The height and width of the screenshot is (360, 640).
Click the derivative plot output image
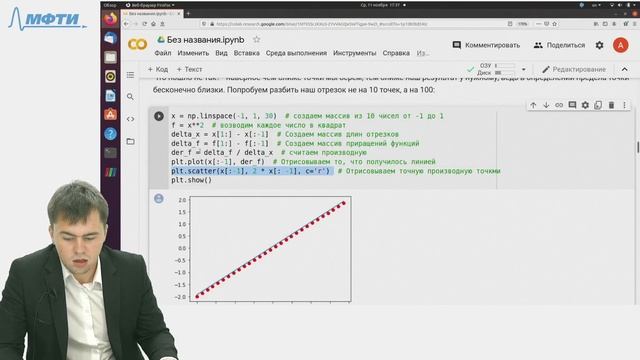click(262, 249)
